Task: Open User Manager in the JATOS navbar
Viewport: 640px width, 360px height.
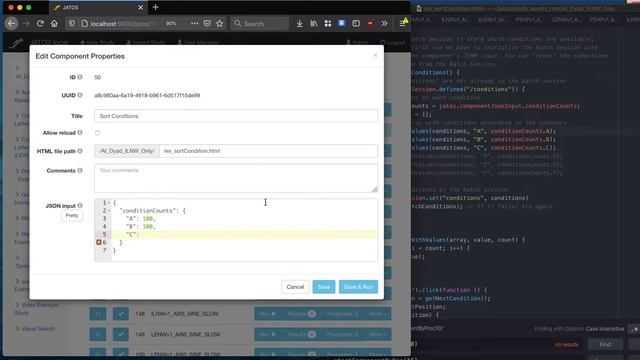Action: [x=198, y=42]
